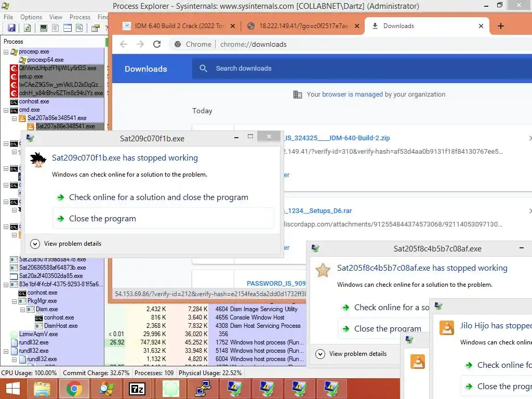Click the PuTTY taskbar icon

click(x=203, y=389)
